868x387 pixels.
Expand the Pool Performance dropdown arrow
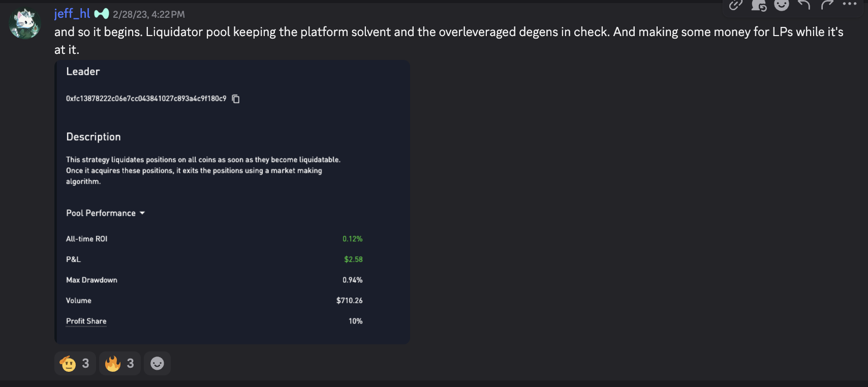[x=142, y=213]
